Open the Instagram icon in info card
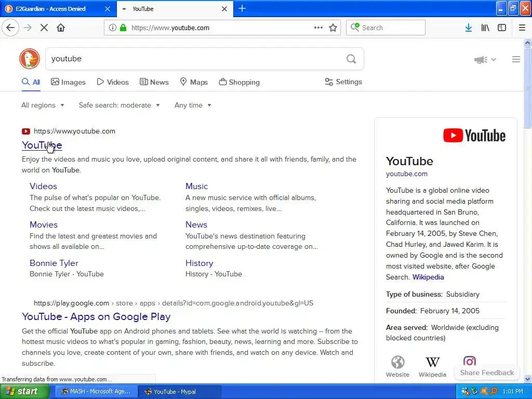This screenshot has height=399, width=532. tap(470, 361)
